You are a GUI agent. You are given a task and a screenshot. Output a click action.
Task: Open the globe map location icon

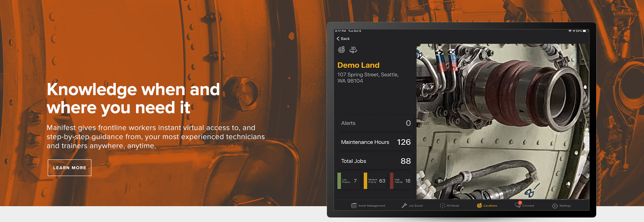[342, 50]
